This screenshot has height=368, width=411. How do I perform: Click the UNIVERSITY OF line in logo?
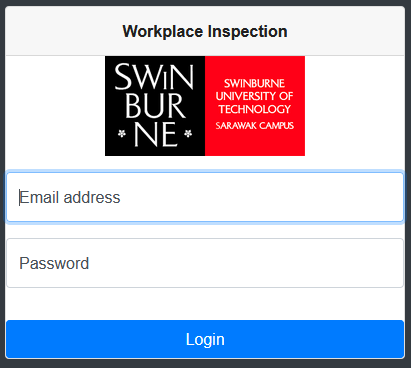coord(254,96)
